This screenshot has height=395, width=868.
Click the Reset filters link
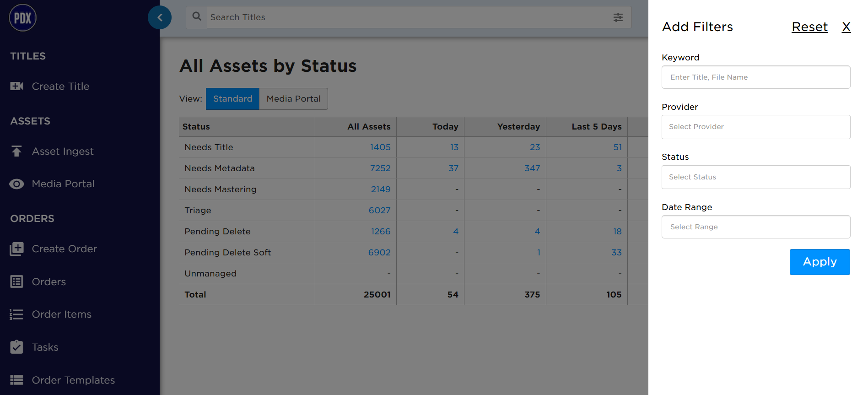pos(809,27)
